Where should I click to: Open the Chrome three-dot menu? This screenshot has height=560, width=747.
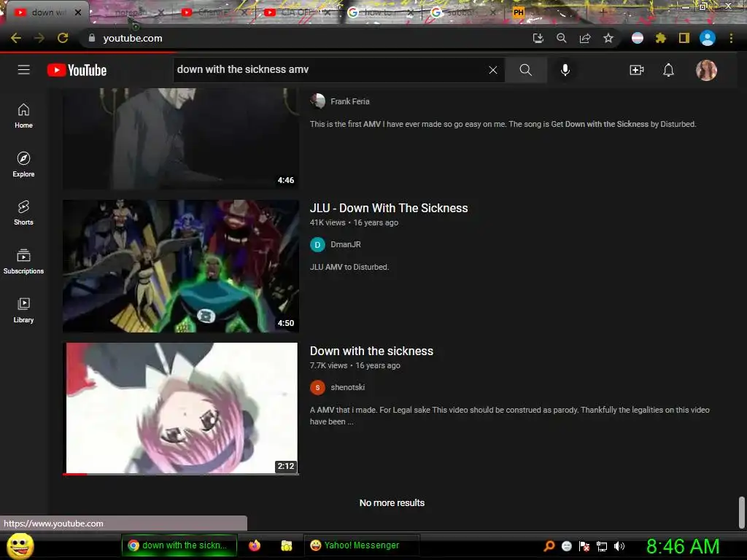coord(731,38)
